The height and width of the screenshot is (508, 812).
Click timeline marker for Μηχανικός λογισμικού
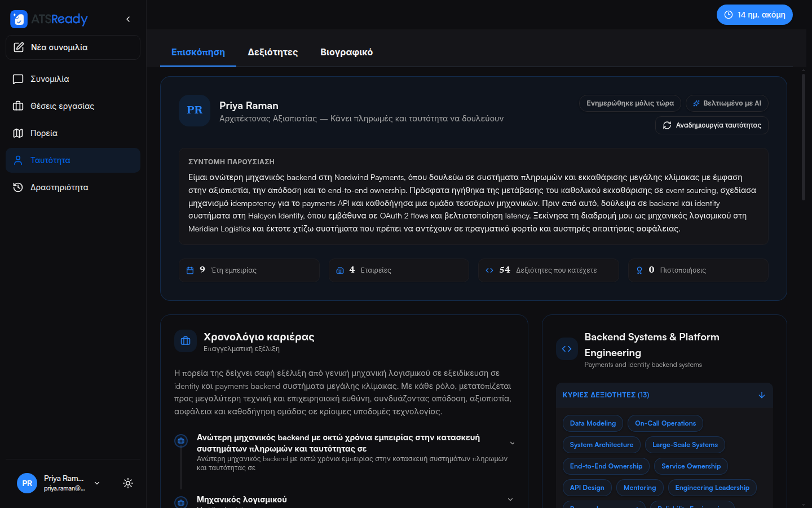point(181,502)
